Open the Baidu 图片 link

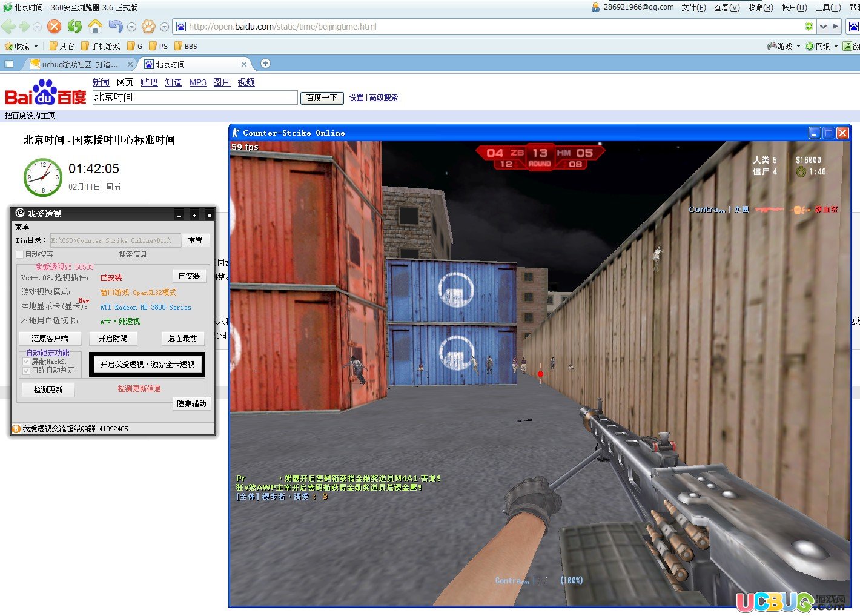pyautogui.click(x=222, y=82)
